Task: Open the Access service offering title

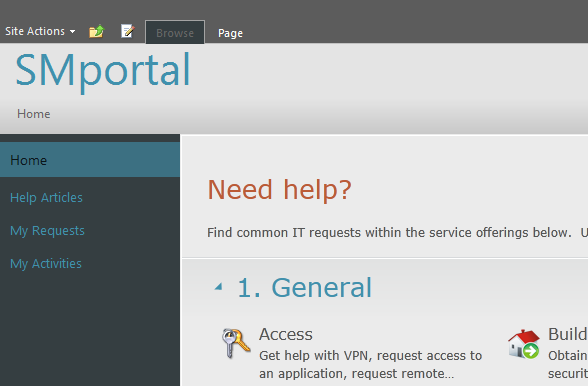Action: [285, 334]
